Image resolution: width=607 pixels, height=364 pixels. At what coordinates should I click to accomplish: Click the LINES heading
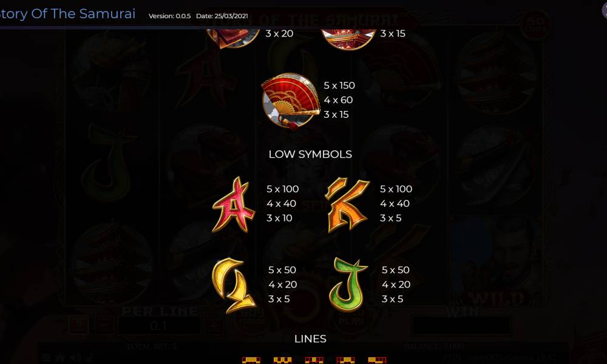coord(310,339)
